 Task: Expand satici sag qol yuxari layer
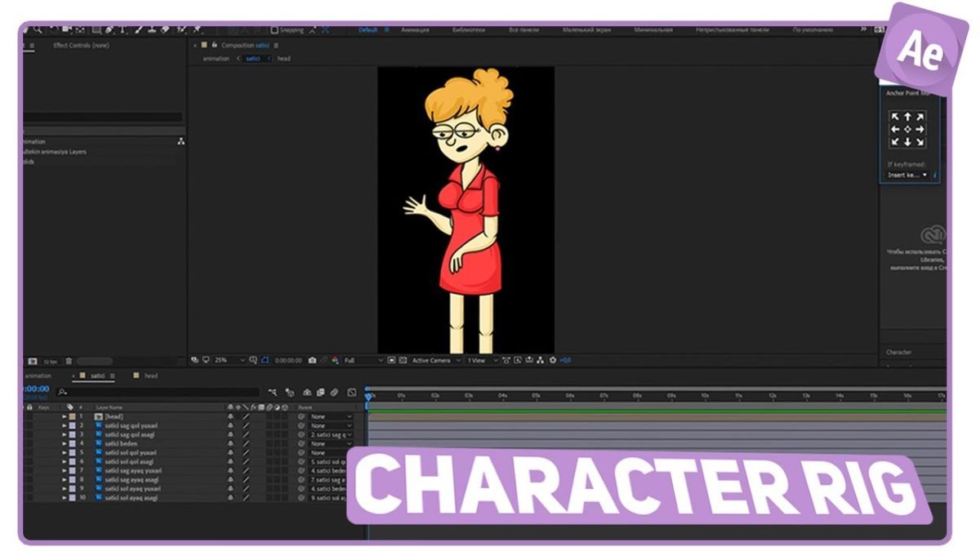pyautogui.click(x=65, y=425)
